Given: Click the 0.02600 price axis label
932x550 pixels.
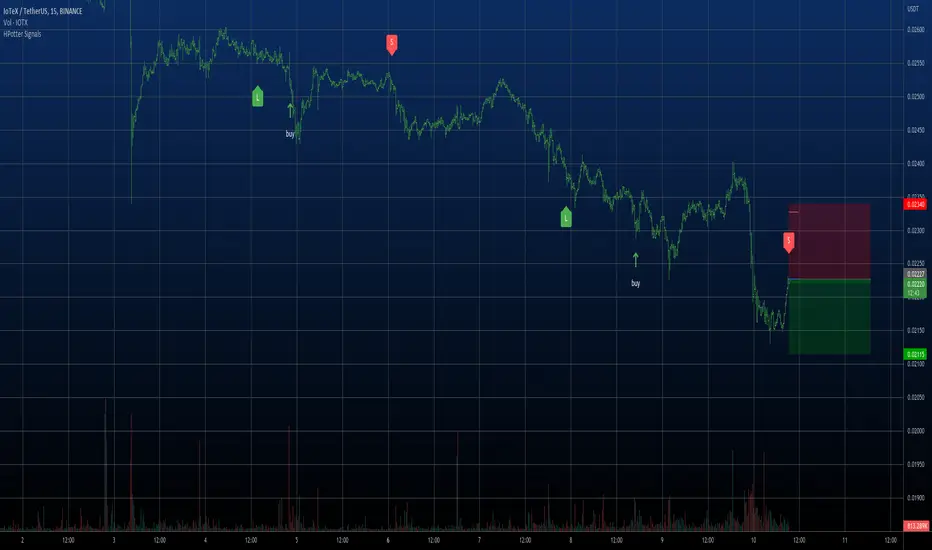Looking at the screenshot, I should (915, 30).
